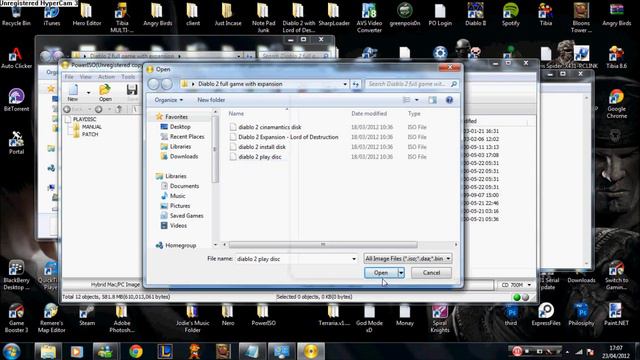
Task: Open the file type filter dropdown
Action: tap(407, 258)
